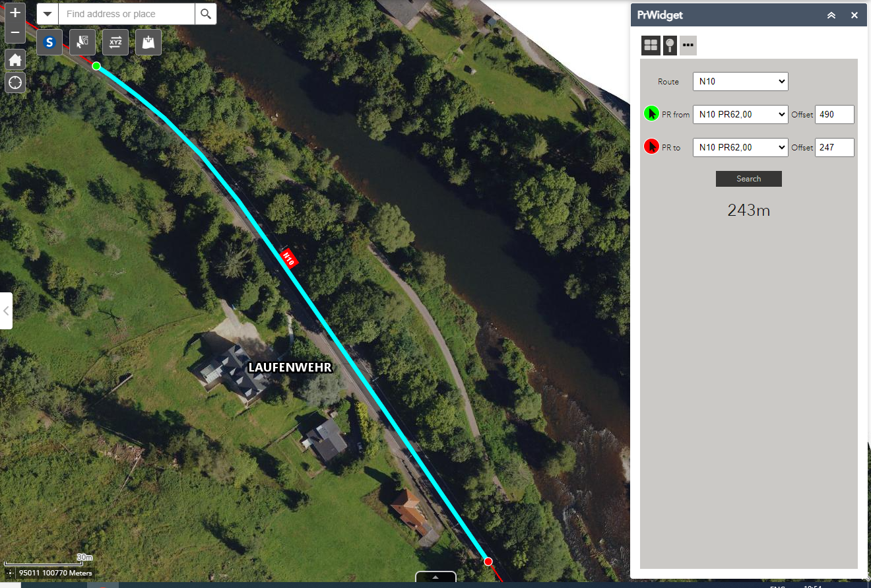Image resolution: width=871 pixels, height=588 pixels.
Task: Open the select features widget
Action: pos(82,42)
